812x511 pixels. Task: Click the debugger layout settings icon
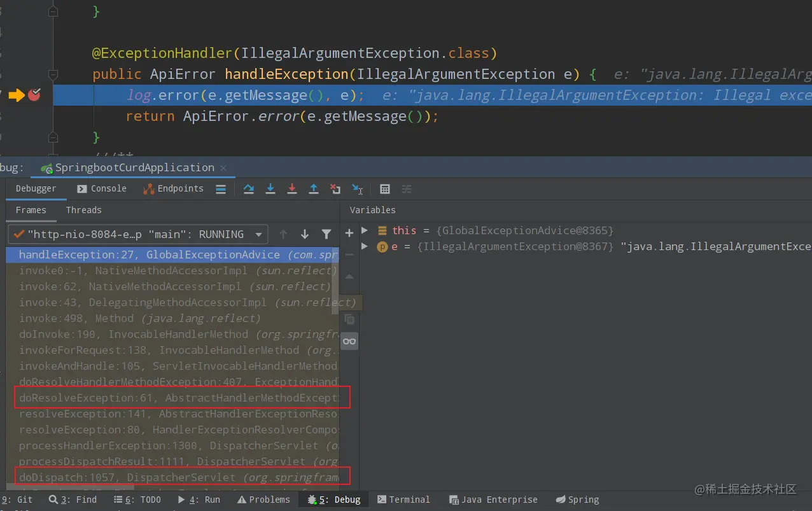221,189
